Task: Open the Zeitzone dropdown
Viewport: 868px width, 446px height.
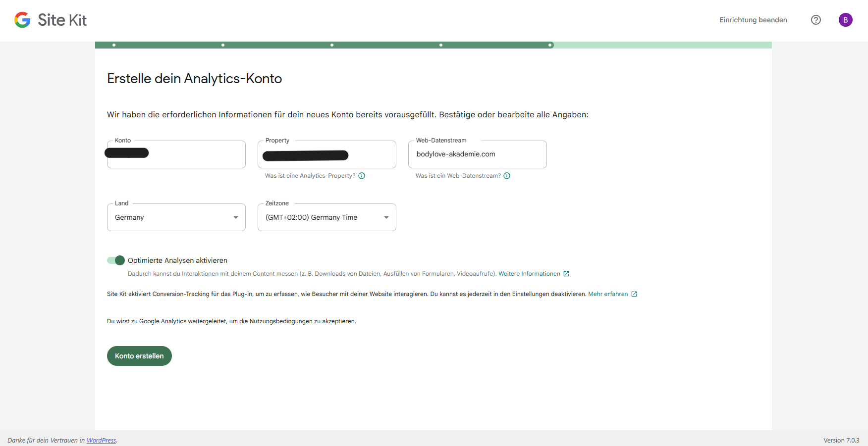Action: [x=327, y=217]
